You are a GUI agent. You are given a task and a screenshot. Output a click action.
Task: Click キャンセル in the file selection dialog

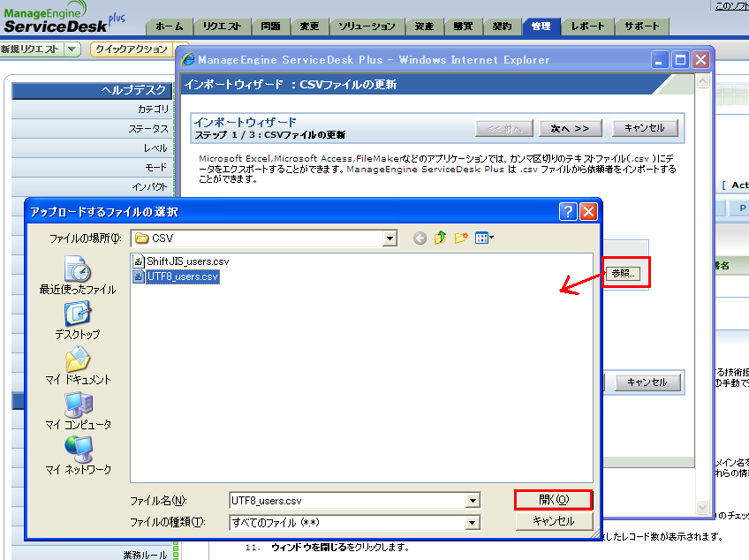tap(554, 521)
